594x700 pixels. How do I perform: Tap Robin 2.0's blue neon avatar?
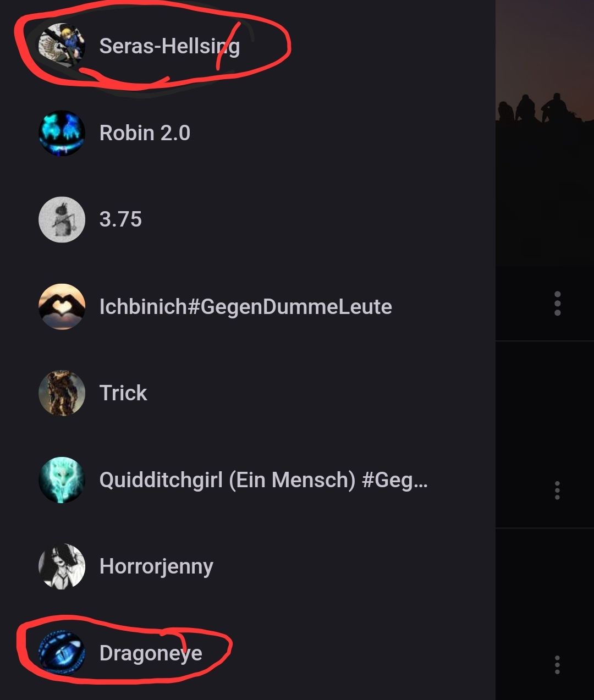(x=62, y=133)
